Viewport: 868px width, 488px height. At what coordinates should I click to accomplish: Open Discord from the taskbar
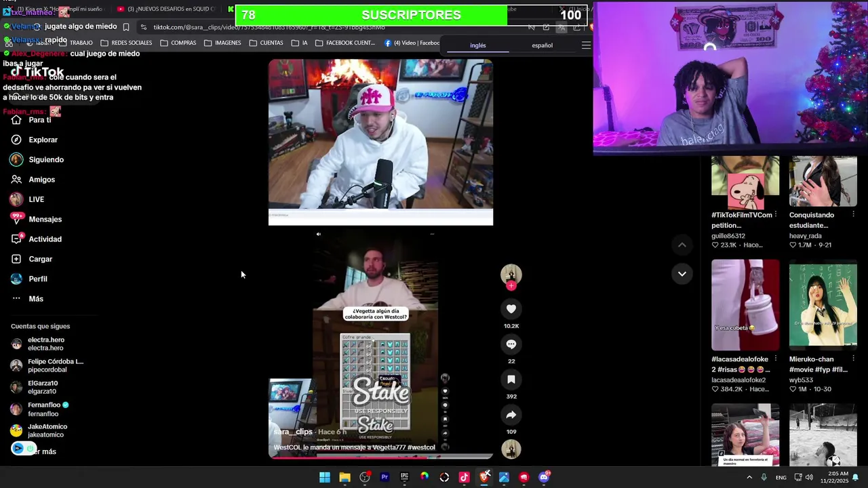click(544, 477)
